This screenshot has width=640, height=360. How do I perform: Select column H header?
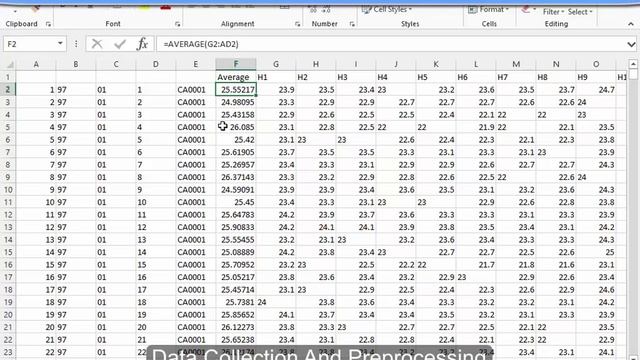[x=316, y=64]
